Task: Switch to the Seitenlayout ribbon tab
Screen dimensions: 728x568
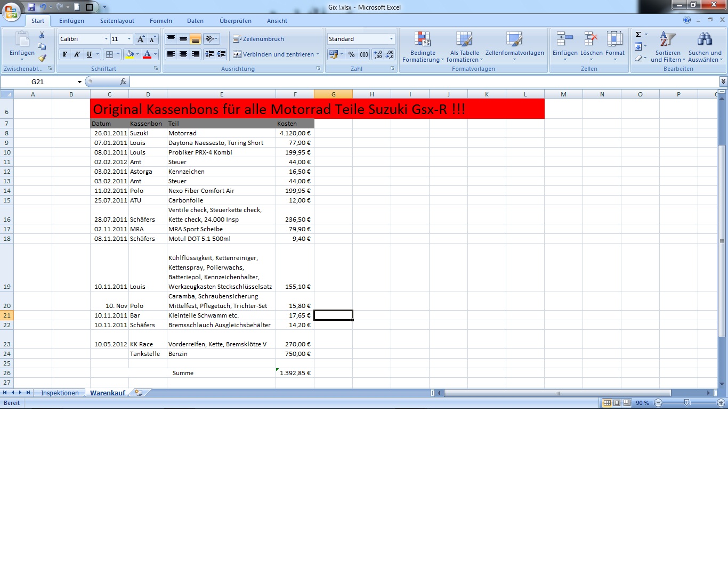Action: (x=117, y=21)
